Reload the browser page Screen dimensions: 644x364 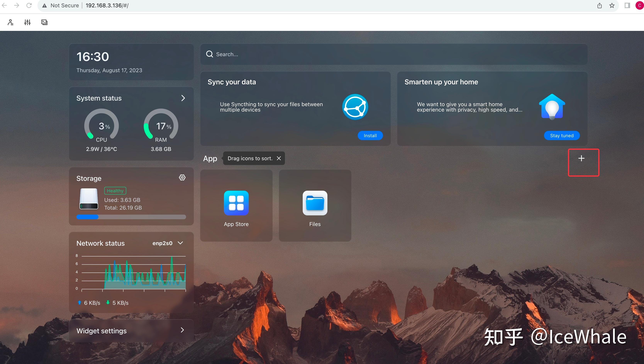coord(29,5)
